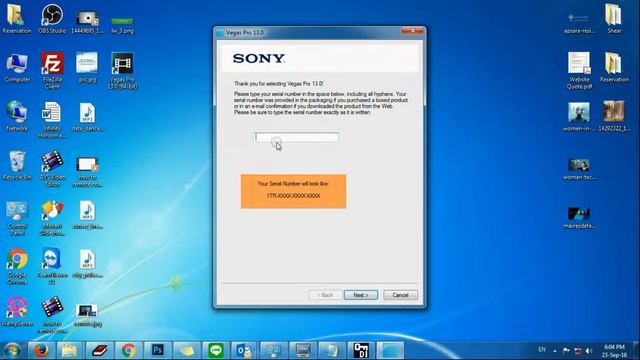Select the OBS Studio desktop shortcut
Viewport: 640px width, 360px height.
click(x=52, y=18)
